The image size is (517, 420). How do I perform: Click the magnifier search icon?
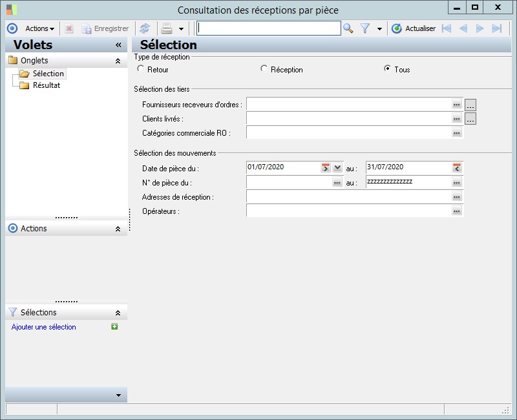[x=348, y=28]
